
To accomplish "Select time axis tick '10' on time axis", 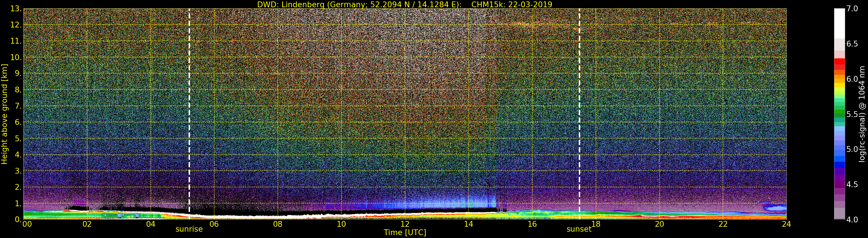I will (x=341, y=224).
